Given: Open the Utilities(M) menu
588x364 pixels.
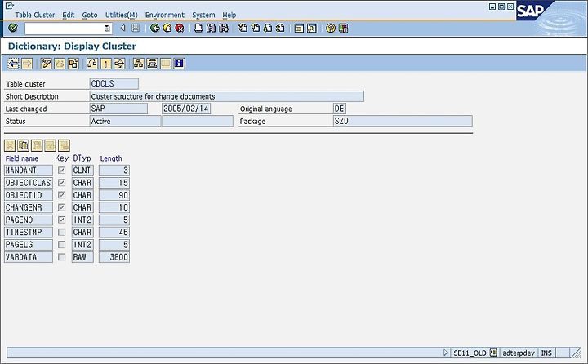Looking at the screenshot, I should [x=121, y=15].
